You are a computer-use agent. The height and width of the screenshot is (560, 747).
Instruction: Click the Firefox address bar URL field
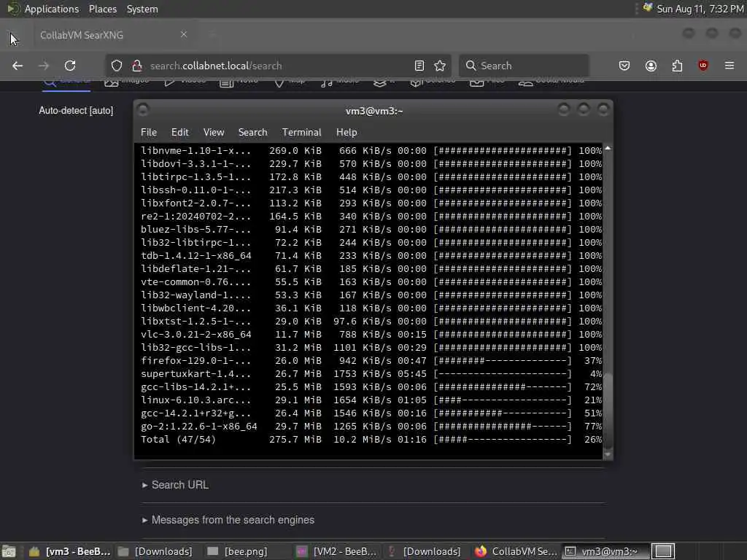pyautogui.click(x=276, y=66)
